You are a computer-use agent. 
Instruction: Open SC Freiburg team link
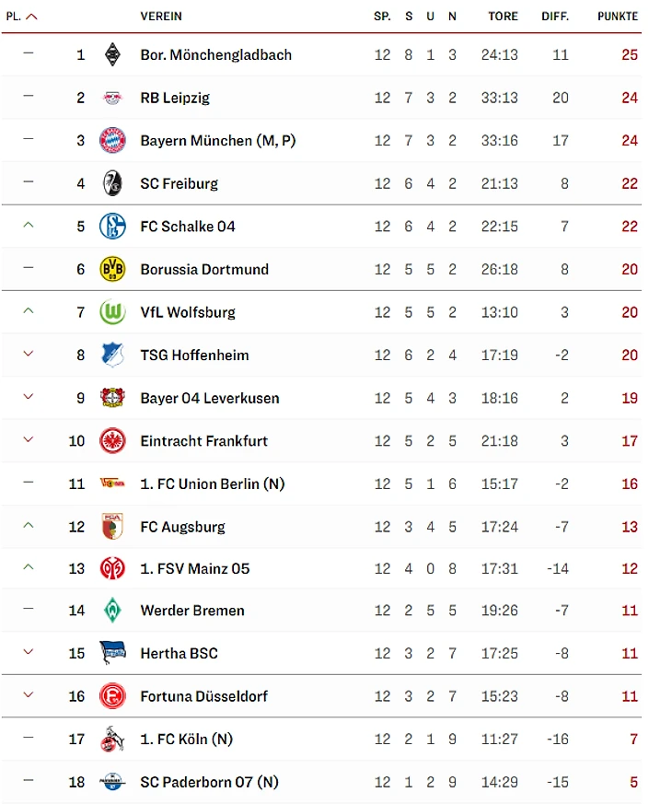pos(179,183)
